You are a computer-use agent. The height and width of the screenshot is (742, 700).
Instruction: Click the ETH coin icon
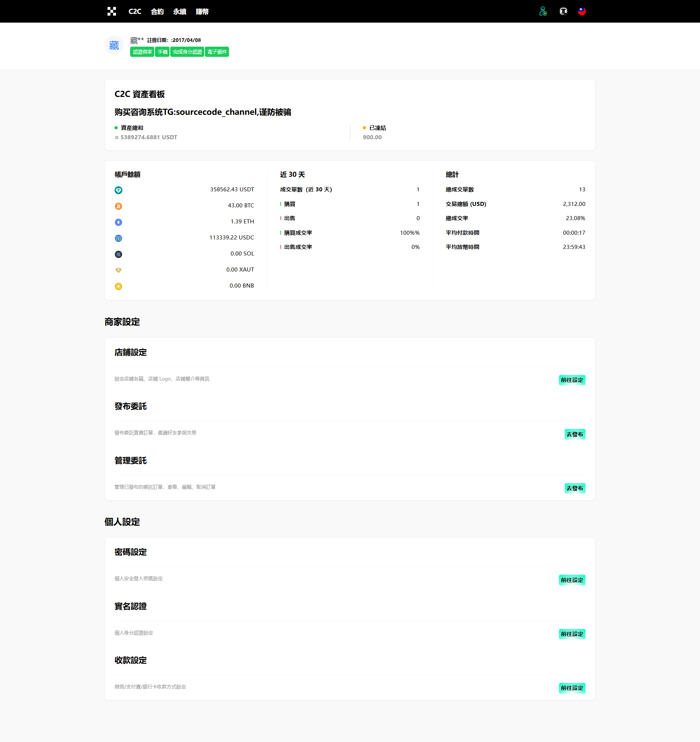pyautogui.click(x=118, y=222)
